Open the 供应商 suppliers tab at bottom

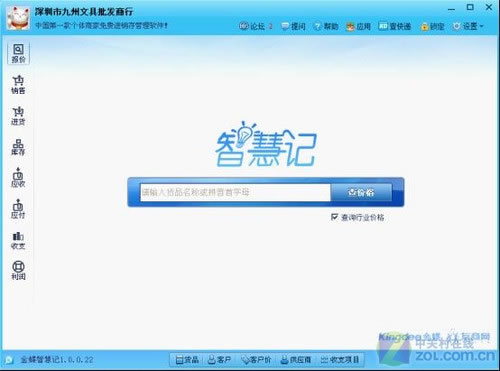(x=296, y=360)
